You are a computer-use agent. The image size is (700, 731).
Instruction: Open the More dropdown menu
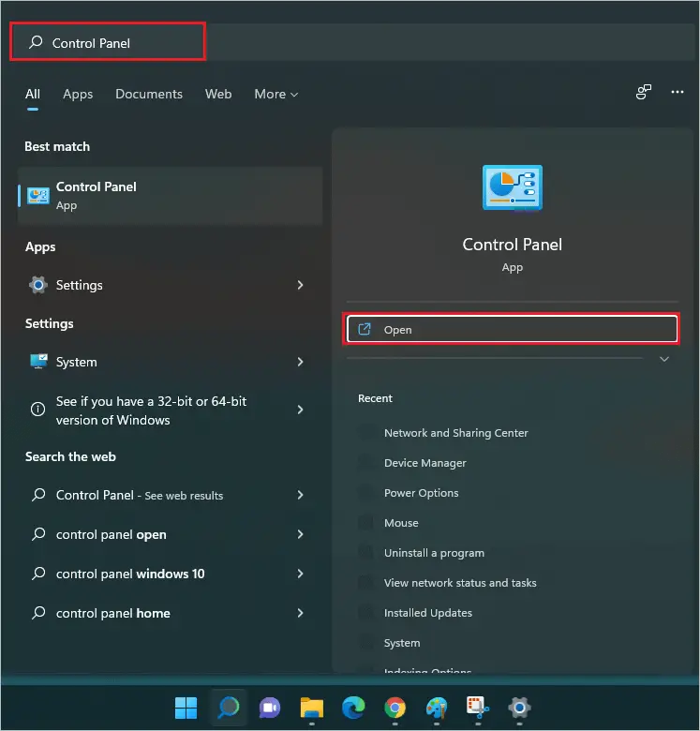[x=276, y=94]
